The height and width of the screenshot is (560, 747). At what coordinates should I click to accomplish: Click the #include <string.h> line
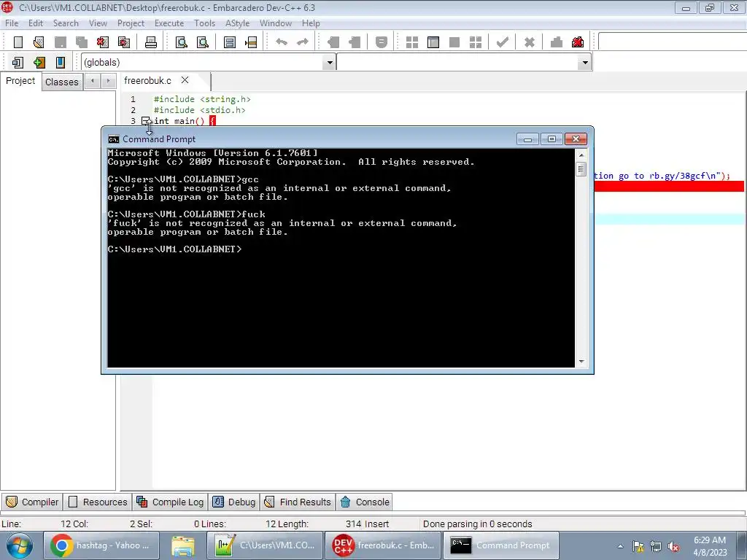(202, 99)
